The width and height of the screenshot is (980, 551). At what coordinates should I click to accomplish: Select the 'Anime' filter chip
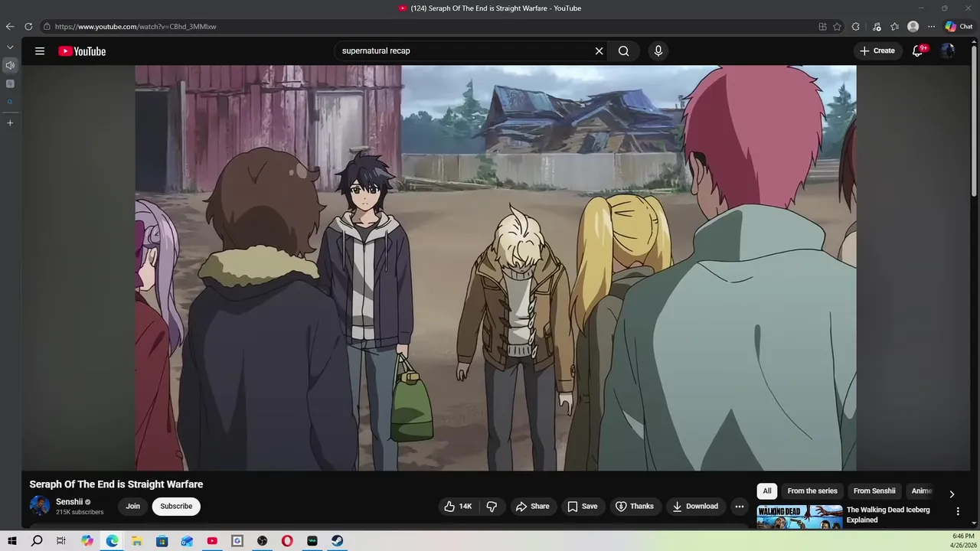point(921,491)
